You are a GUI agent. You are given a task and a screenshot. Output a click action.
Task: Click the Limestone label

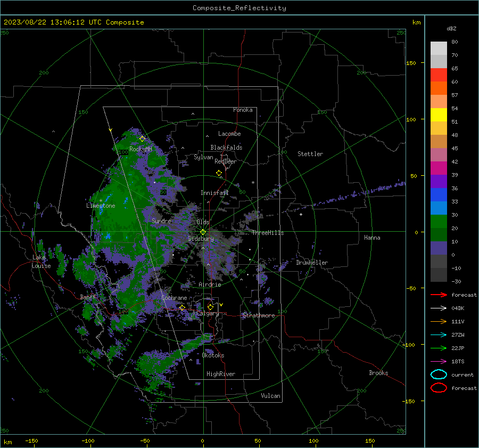pyautogui.click(x=101, y=206)
